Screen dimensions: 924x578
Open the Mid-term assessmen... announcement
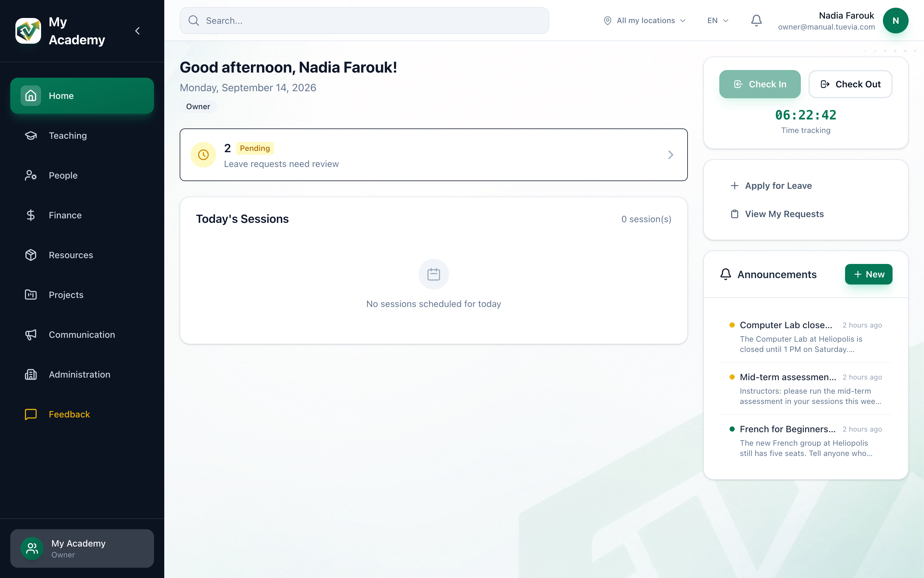[x=806, y=389]
